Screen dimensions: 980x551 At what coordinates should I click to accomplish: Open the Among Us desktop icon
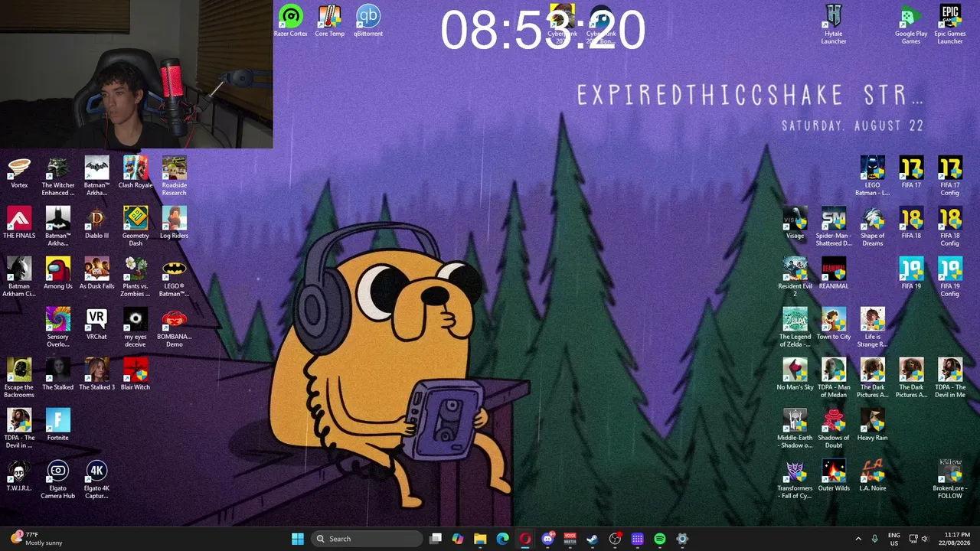coord(58,273)
